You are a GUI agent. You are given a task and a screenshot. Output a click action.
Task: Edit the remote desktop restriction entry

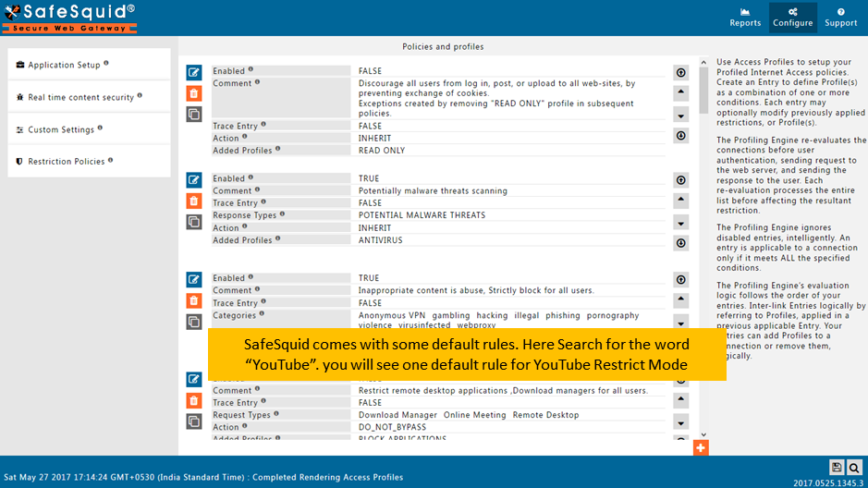point(194,379)
